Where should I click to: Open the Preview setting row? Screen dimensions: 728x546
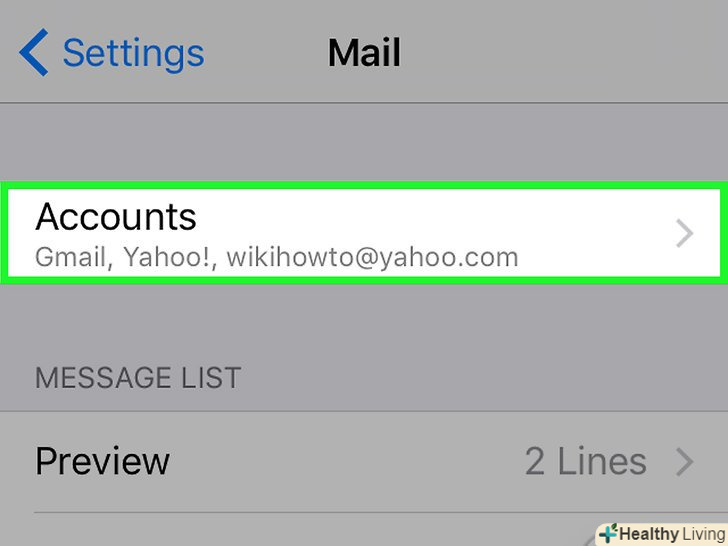[364, 462]
